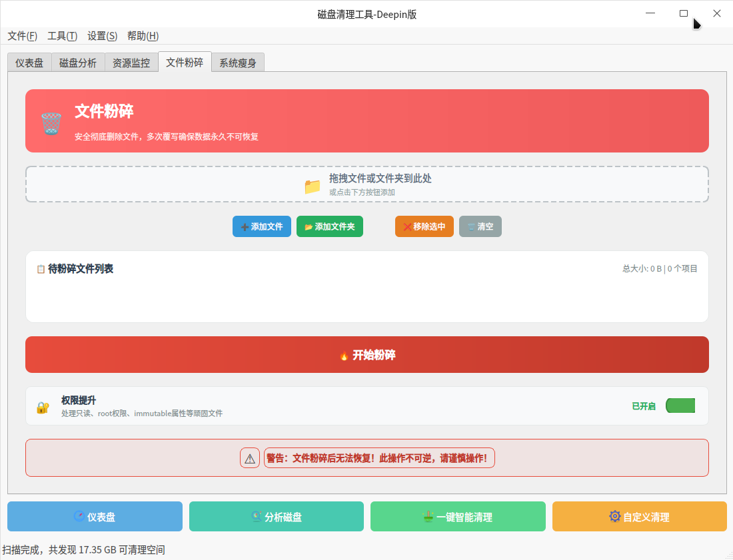
Task: Close the 磁盘清理工具 window
Action: [716, 13]
